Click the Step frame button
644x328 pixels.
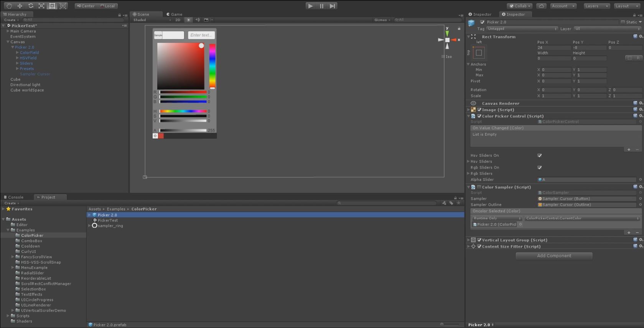click(333, 6)
